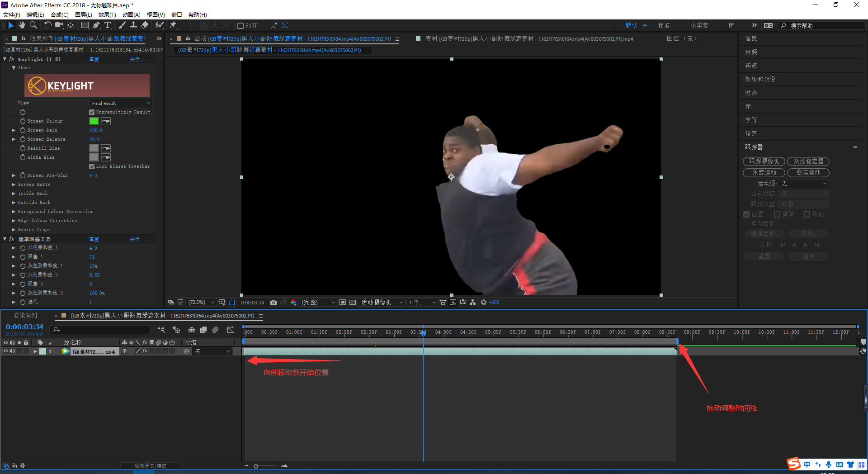868x474 pixels.
Task: Click the timeline layer search field
Action: click(x=102, y=330)
